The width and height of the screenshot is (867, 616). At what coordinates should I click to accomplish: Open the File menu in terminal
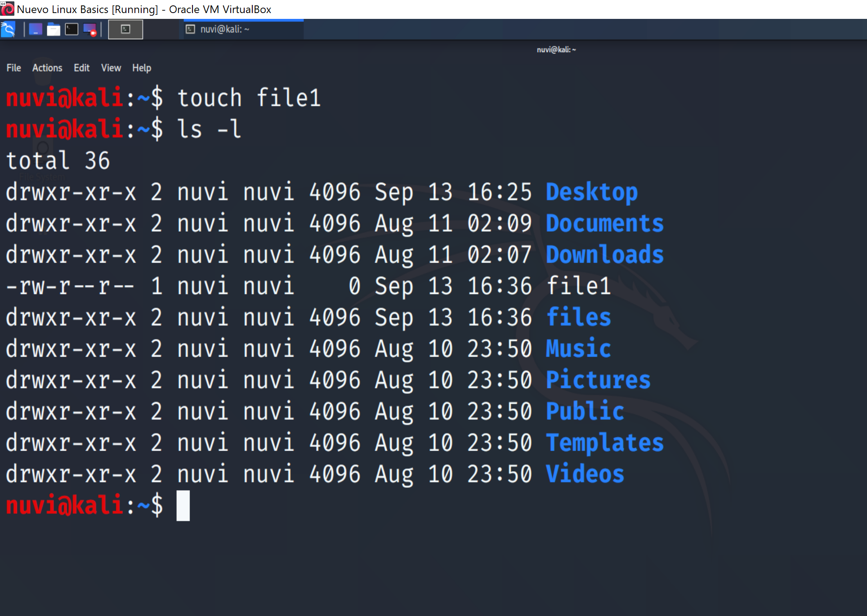[x=13, y=67]
